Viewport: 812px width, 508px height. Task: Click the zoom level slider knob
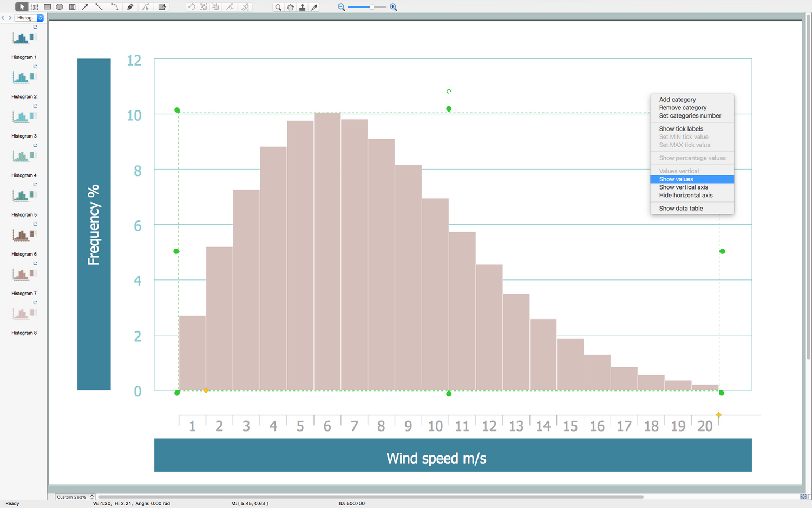coord(372,7)
